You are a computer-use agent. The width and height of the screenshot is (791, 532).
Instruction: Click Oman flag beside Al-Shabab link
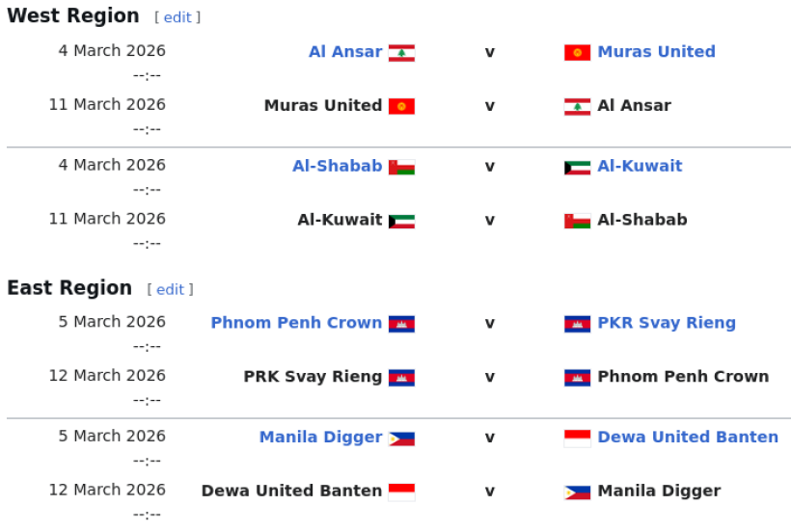[x=401, y=167]
